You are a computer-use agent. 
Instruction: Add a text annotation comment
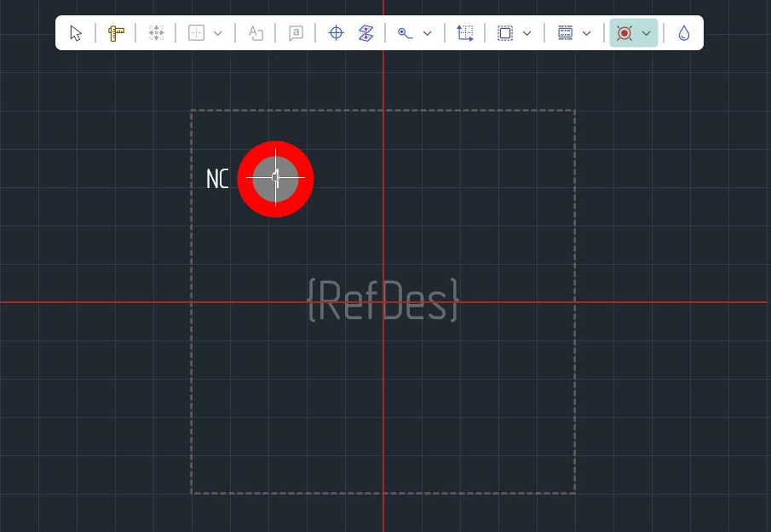click(296, 33)
